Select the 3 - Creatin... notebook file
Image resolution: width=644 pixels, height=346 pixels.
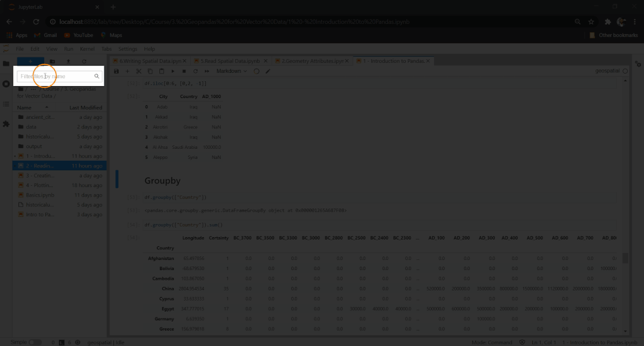coord(60,175)
